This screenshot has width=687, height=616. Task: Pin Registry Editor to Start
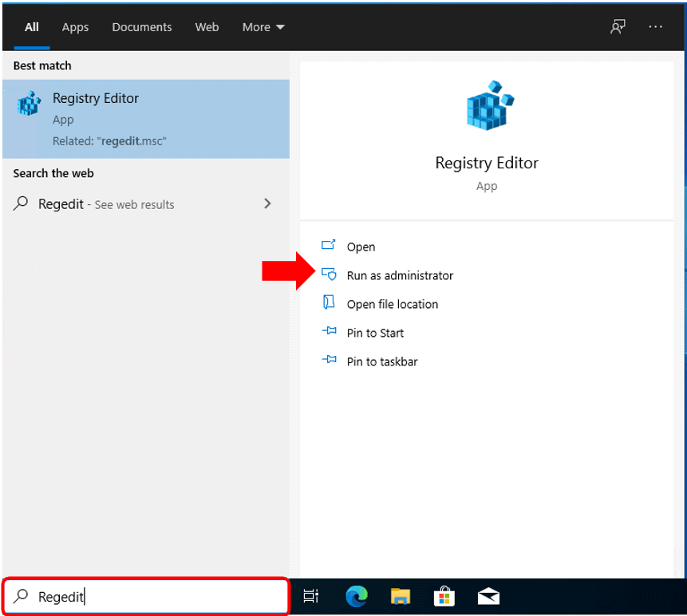(375, 333)
